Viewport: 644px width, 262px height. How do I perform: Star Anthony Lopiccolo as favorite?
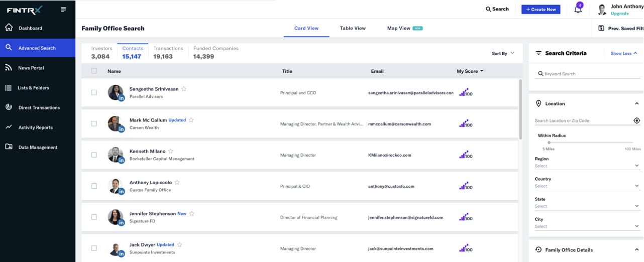tap(177, 182)
